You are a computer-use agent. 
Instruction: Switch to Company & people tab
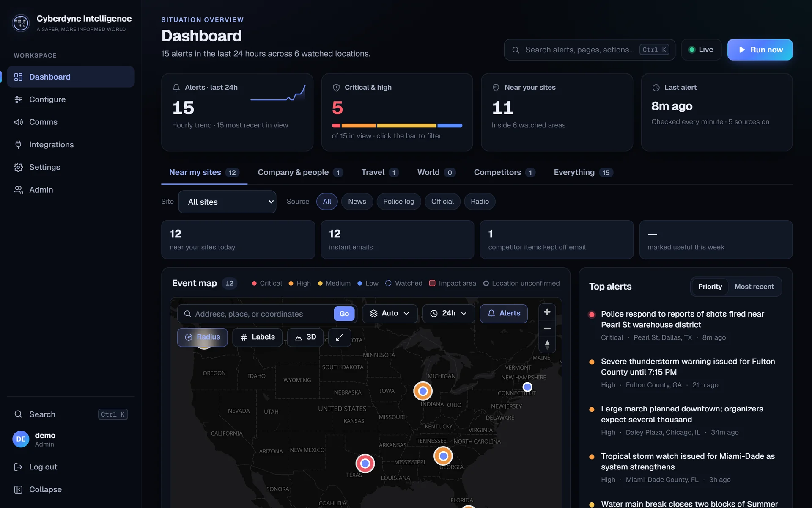[300, 172]
